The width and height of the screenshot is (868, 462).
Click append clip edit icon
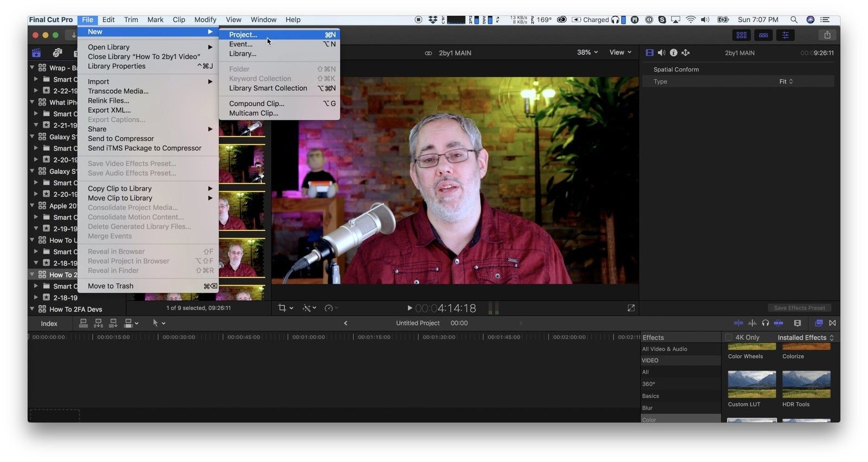click(113, 323)
